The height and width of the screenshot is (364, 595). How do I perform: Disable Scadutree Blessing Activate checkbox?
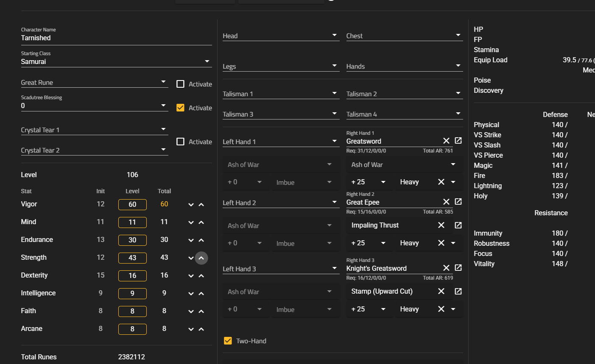tap(180, 108)
